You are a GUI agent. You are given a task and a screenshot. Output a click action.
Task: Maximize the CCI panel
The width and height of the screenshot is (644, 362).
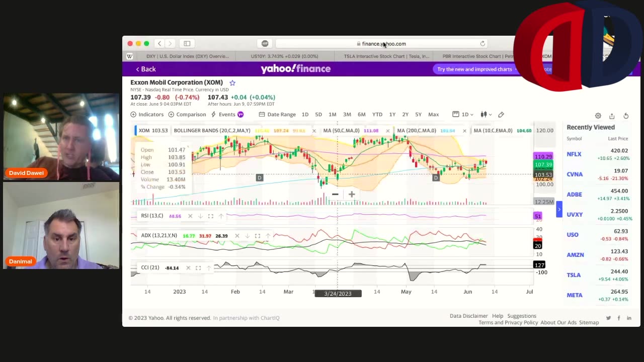pos(198,268)
